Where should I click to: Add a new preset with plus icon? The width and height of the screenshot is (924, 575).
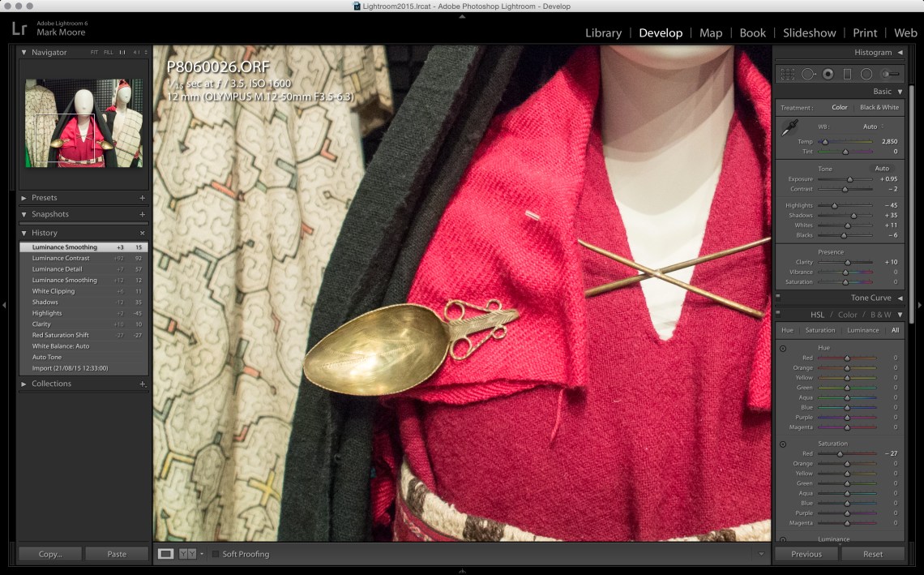(x=143, y=198)
